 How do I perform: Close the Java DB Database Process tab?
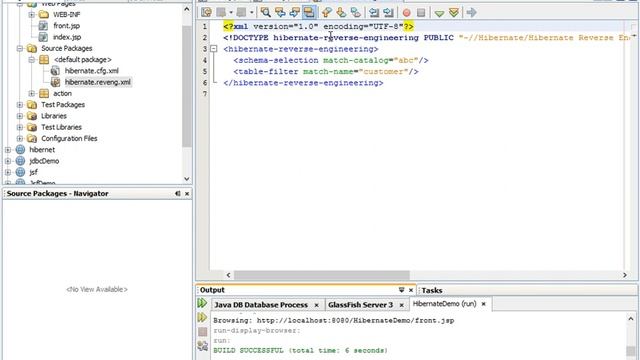coord(316,305)
